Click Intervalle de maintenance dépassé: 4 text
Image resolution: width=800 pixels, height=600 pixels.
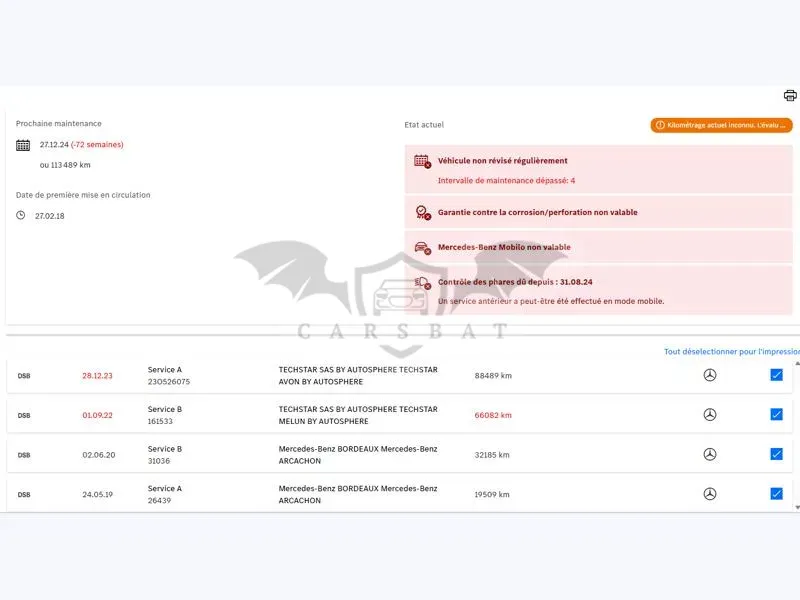(x=506, y=181)
